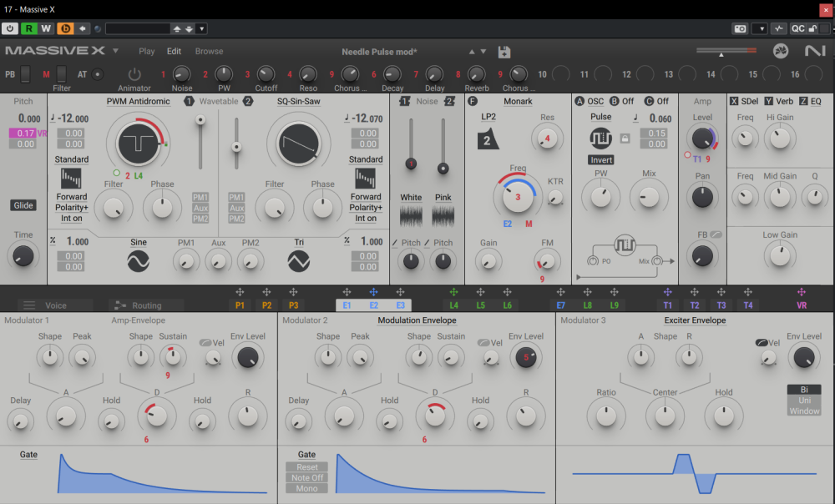Open the Monark filter type menu
Screen dimensions: 835x504
click(x=518, y=101)
